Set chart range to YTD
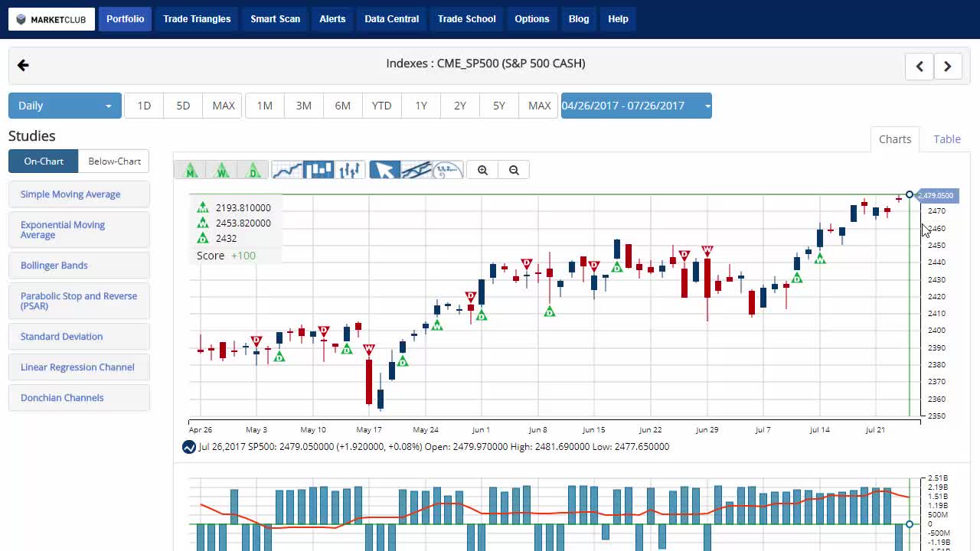Image resolution: width=980 pixels, height=551 pixels. (x=382, y=106)
